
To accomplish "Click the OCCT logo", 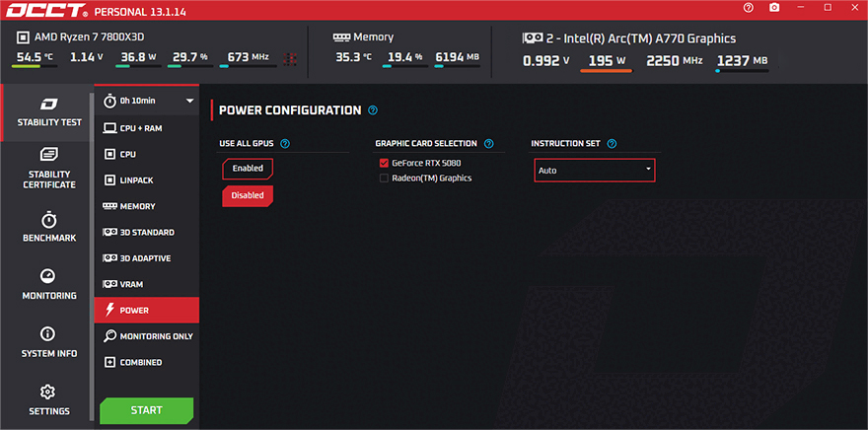I will click(x=47, y=11).
